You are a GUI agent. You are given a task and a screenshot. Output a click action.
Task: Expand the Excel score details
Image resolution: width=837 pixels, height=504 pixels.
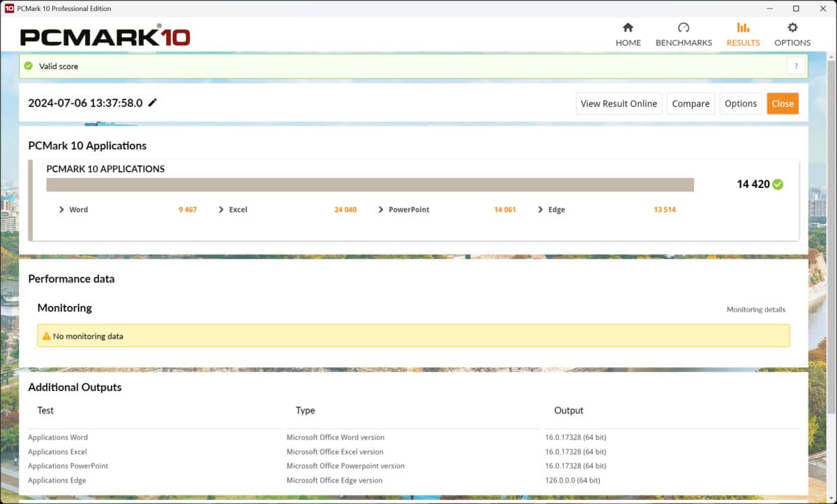(221, 210)
